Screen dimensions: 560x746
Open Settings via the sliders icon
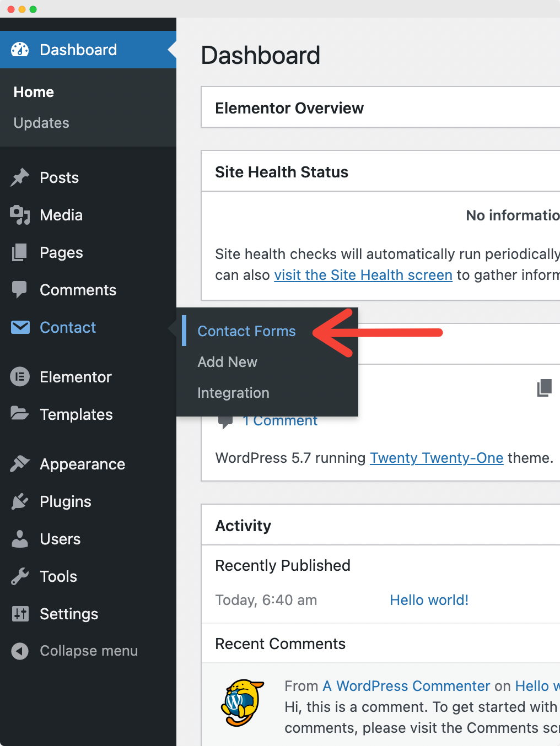(x=19, y=614)
